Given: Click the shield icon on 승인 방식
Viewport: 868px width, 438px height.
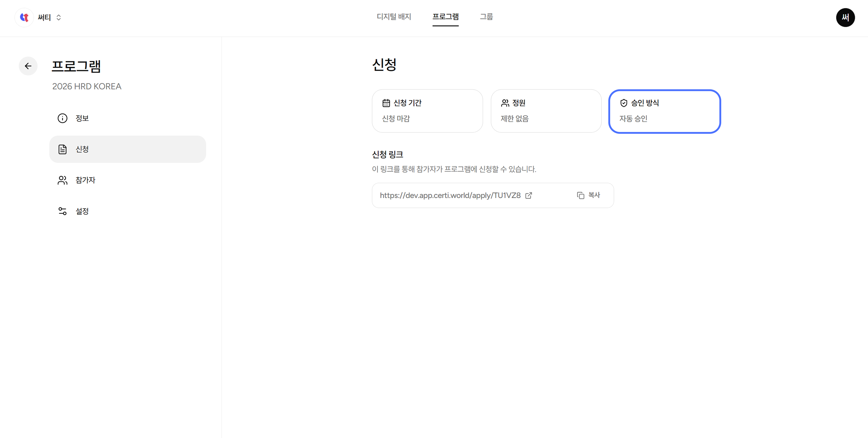Looking at the screenshot, I should 624,103.
